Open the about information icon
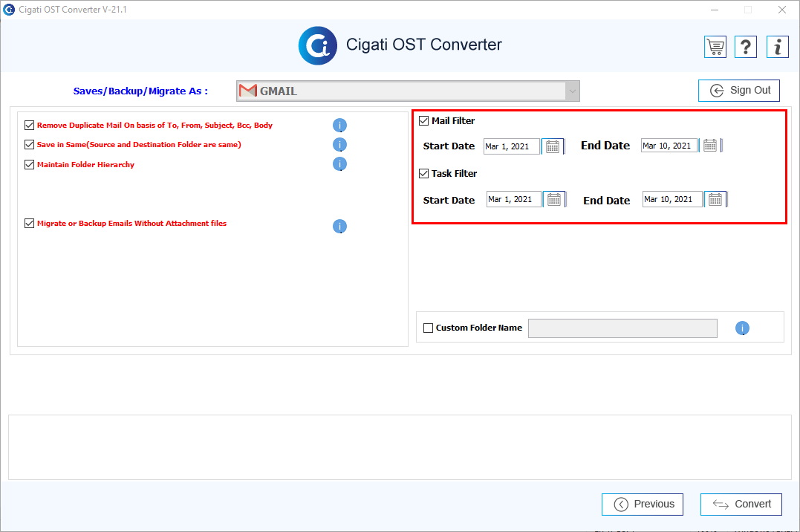The width and height of the screenshot is (800, 532). tap(778, 47)
